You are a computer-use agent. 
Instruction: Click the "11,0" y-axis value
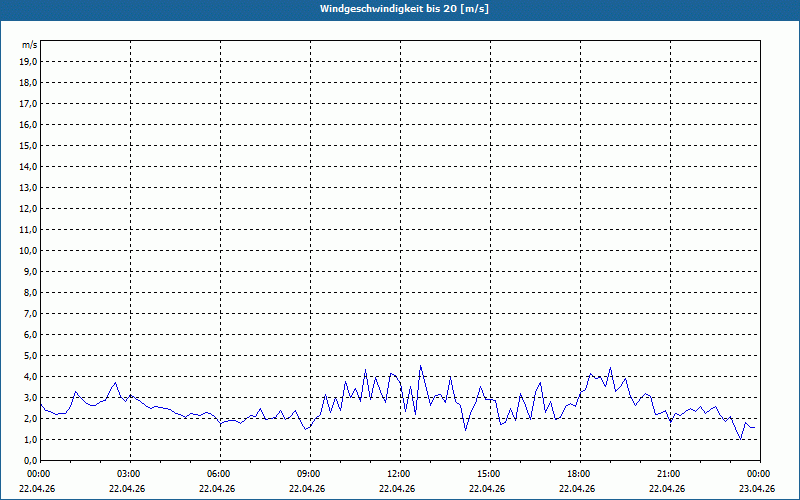tap(29, 230)
